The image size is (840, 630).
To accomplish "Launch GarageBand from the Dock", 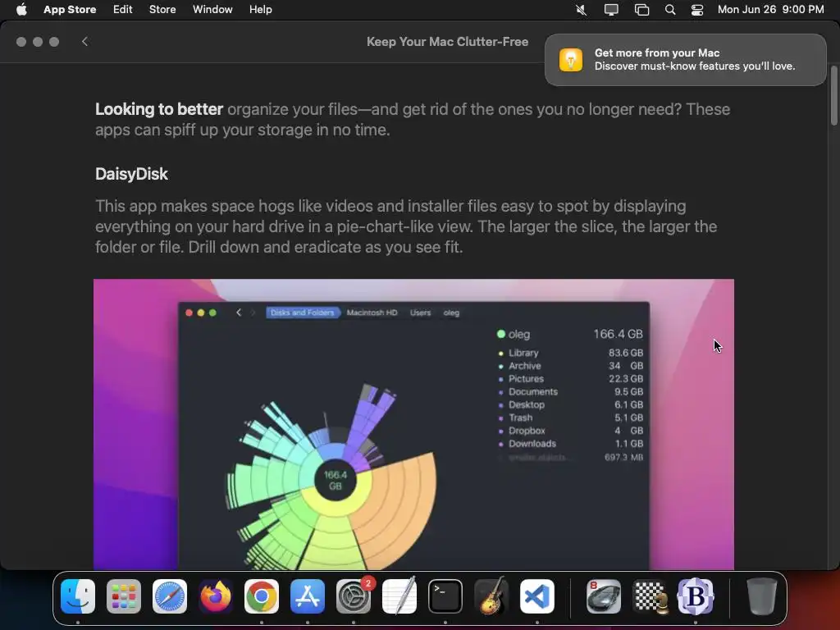I will (x=491, y=596).
